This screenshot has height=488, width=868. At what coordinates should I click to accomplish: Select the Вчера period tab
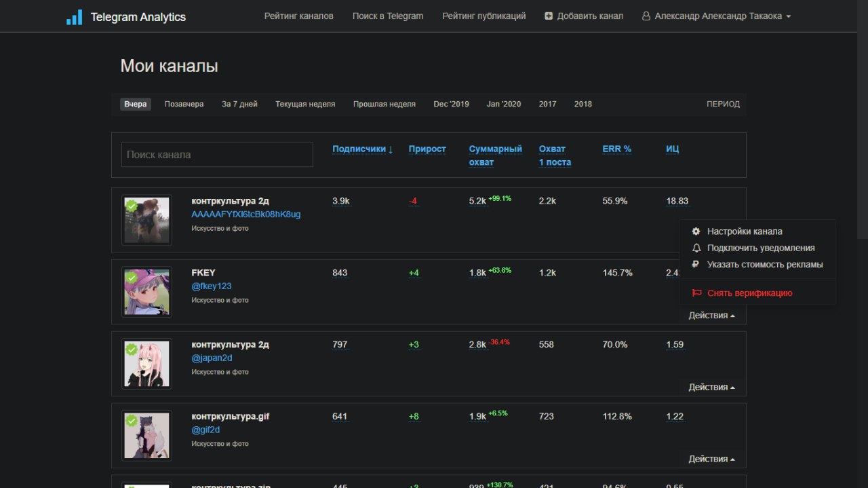tap(136, 105)
